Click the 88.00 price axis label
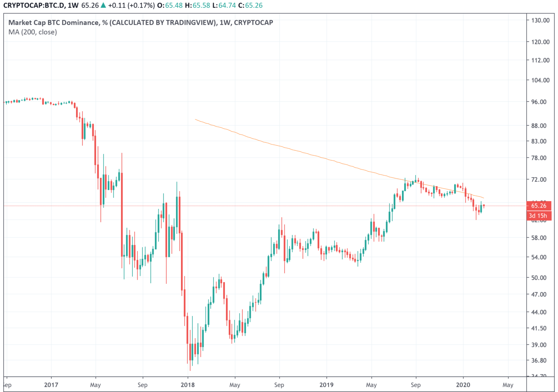The width and height of the screenshot is (558, 392). coord(539,126)
